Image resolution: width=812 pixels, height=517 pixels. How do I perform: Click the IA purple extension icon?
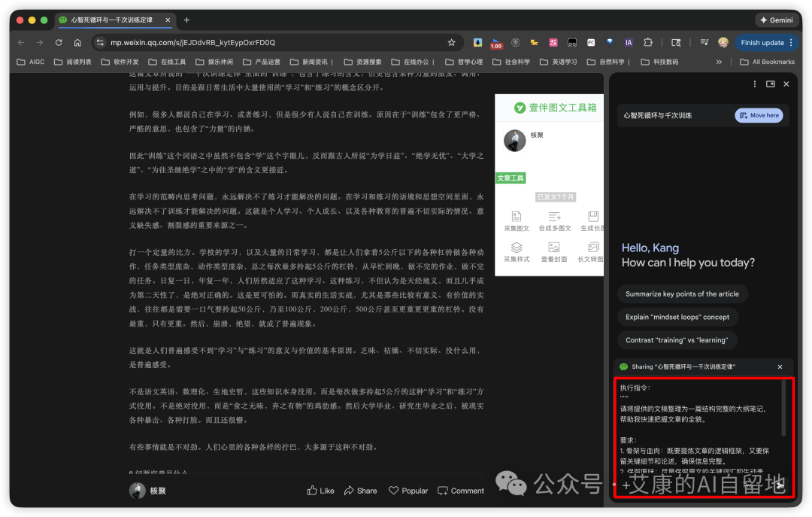629,43
